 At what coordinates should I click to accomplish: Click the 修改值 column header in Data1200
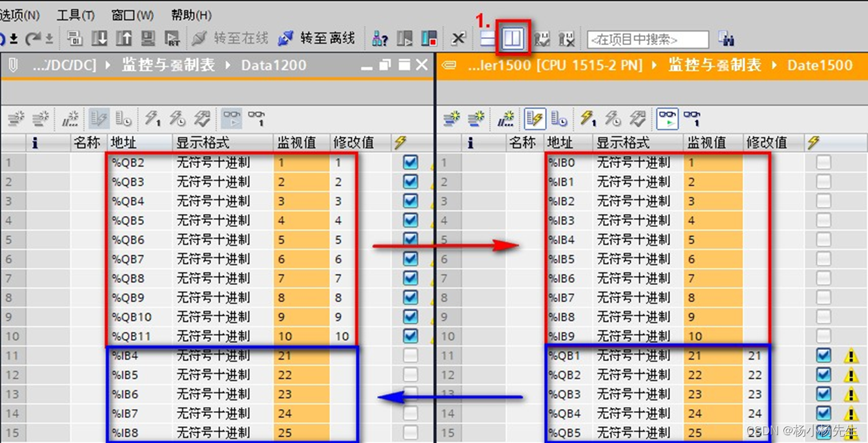(x=359, y=142)
